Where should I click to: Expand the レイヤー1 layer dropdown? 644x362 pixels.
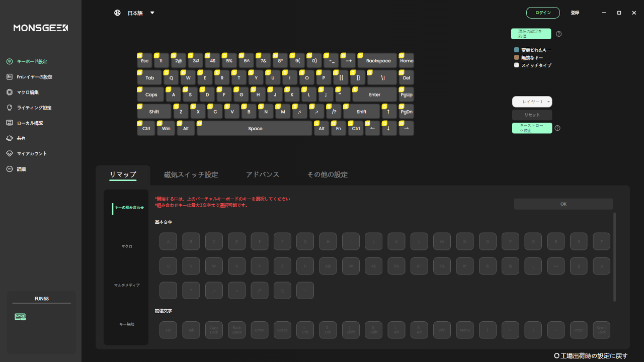[x=532, y=102]
